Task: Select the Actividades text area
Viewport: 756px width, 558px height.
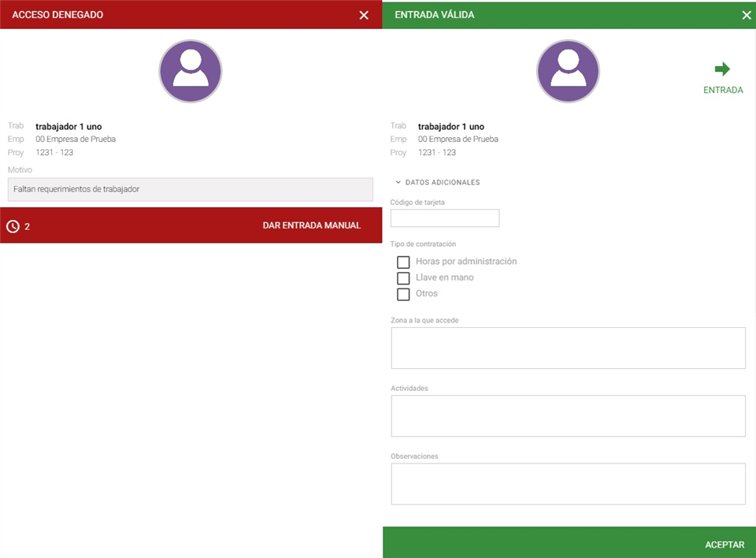Action: [568, 416]
